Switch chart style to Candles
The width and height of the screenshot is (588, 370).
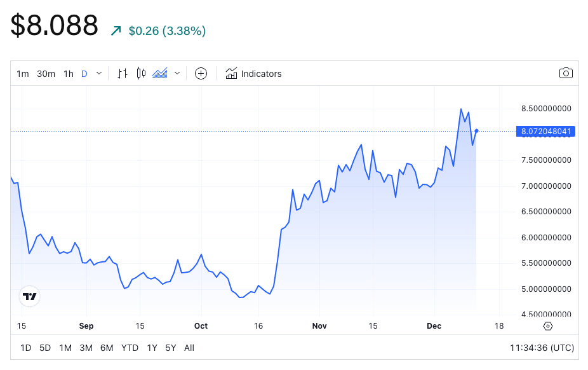141,74
